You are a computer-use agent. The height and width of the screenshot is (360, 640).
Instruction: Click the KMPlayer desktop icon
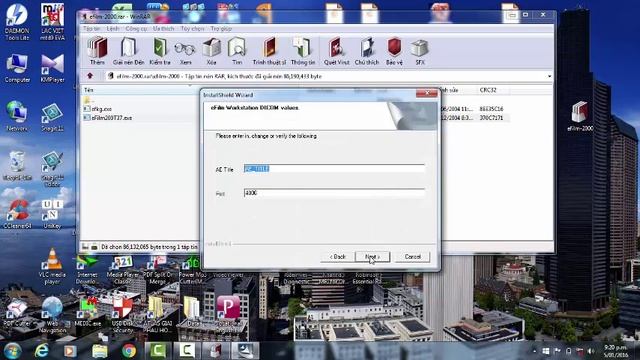pyautogui.click(x=52, y=68)
